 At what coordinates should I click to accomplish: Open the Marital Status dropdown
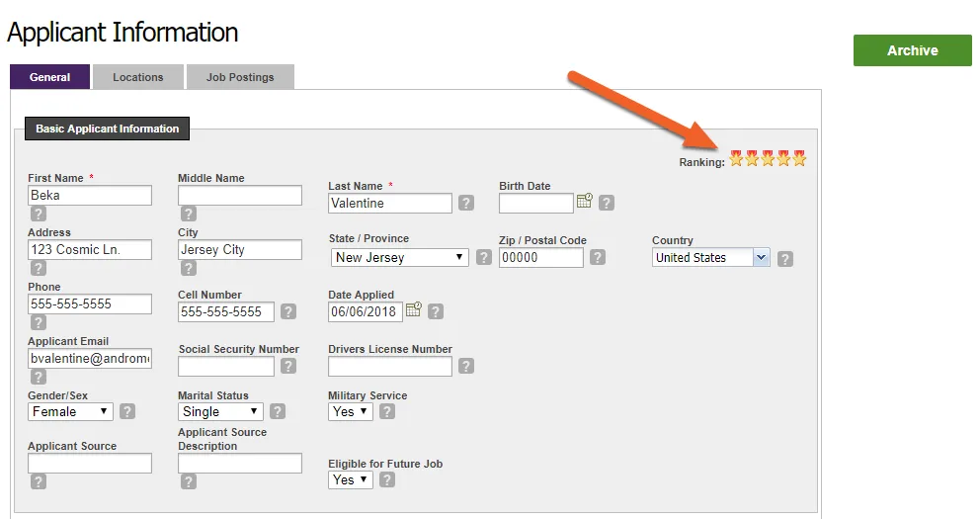pos(220,411)
